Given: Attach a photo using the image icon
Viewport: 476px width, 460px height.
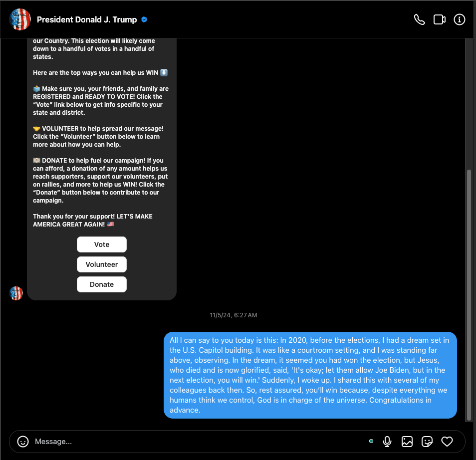Looking at the screenshot, I should tap(407, 441).
